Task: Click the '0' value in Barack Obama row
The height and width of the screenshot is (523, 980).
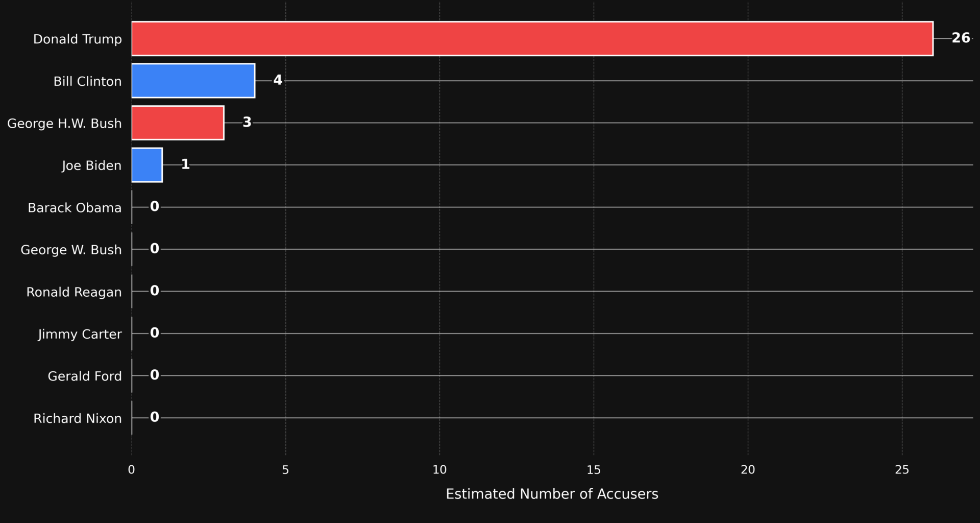Action: pos(155,206)
